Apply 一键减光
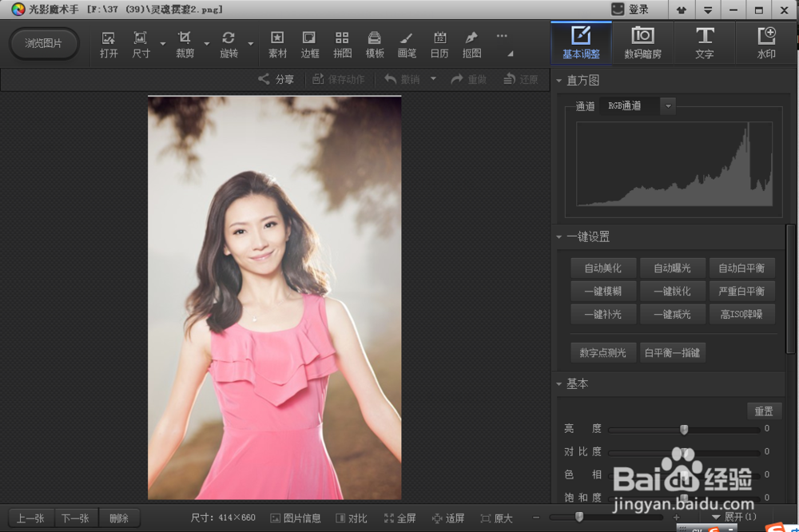Screen dimensions: 799x532 pyautogui.click(x=672, y=315)
